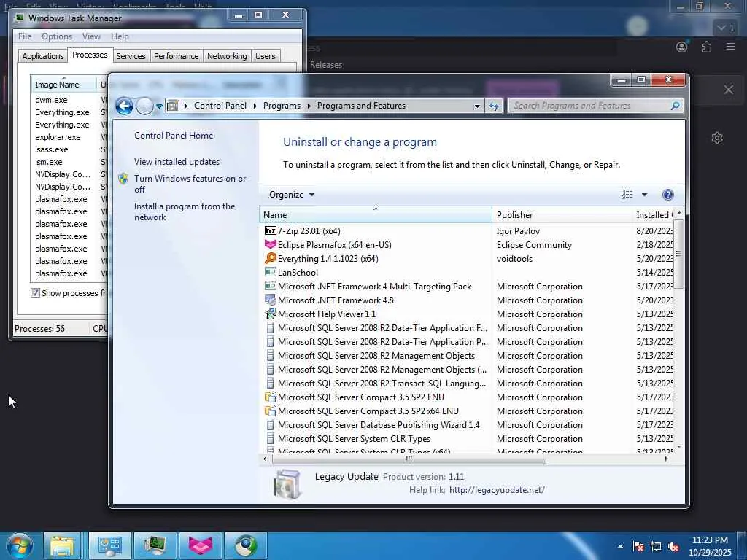The width and height of the screenshot is (747, 560).
Task: Click the refresh button beside address bar
Action: point(494,106)
